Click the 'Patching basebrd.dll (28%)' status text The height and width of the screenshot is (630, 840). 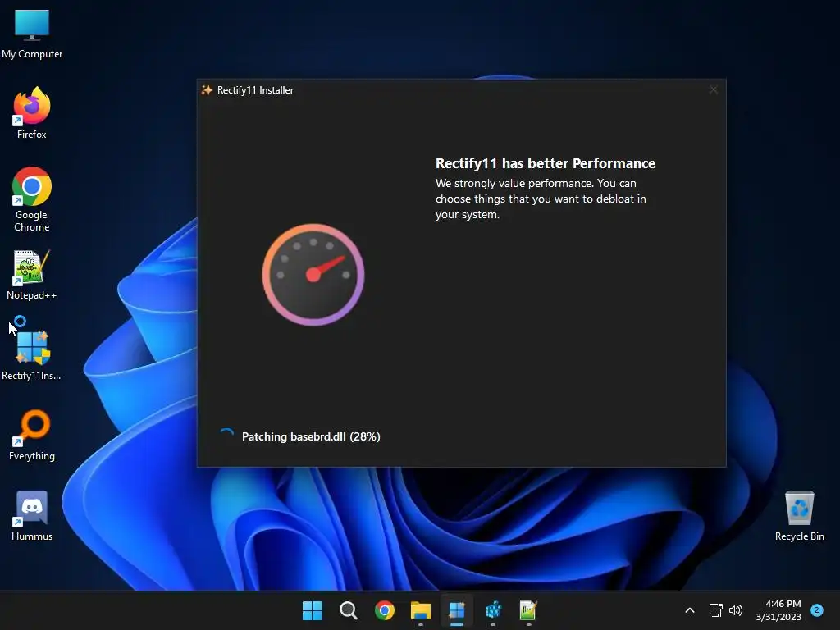[x=311, y=436]
